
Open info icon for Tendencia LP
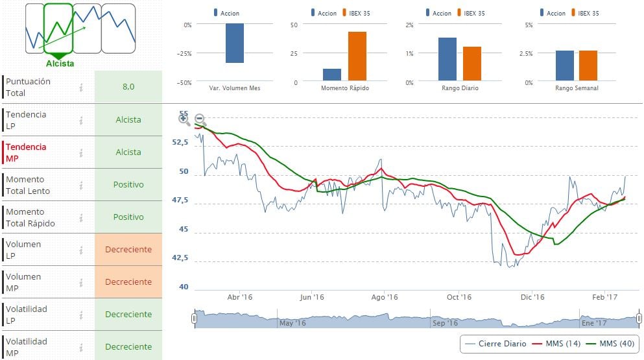coord(81,120)
